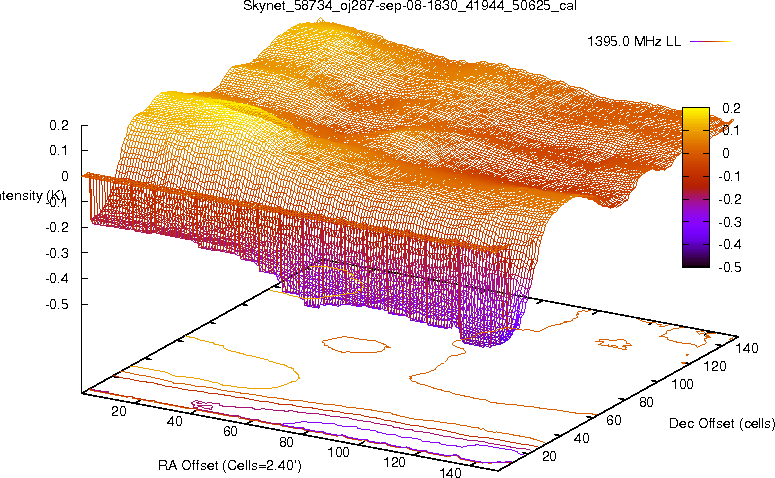
Task: Click the -0.4 tick on the Intensity axis
Action: [x=56, y=279]
